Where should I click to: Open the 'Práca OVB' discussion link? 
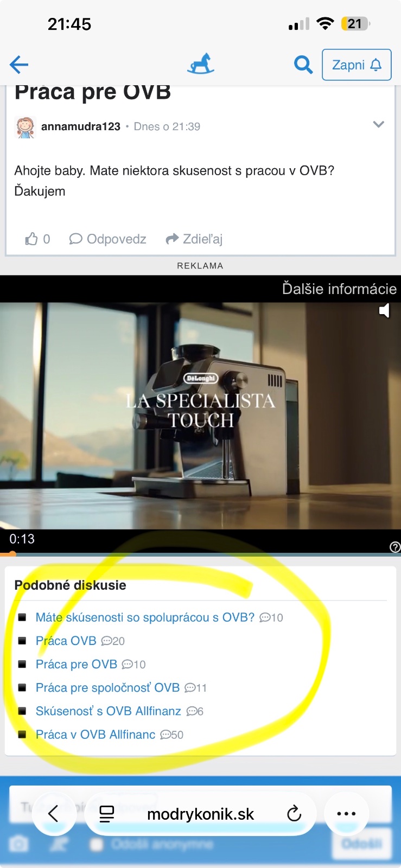click(x=66, y=641)
